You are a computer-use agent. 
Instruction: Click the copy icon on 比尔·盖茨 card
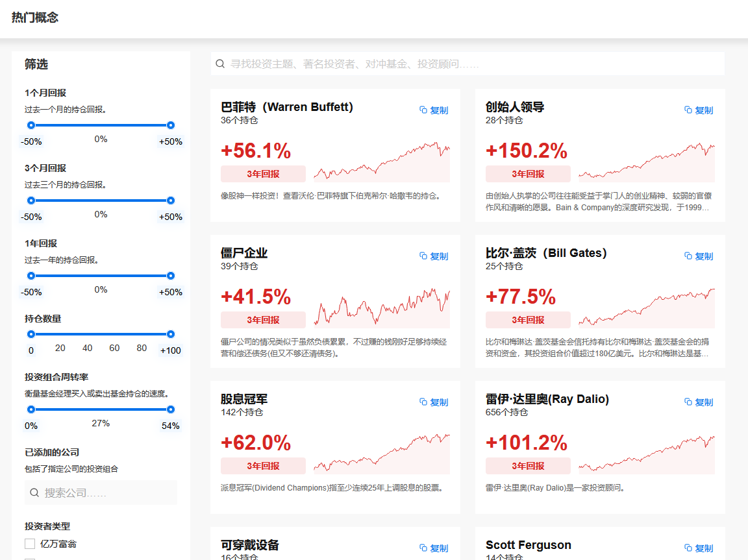688,256
